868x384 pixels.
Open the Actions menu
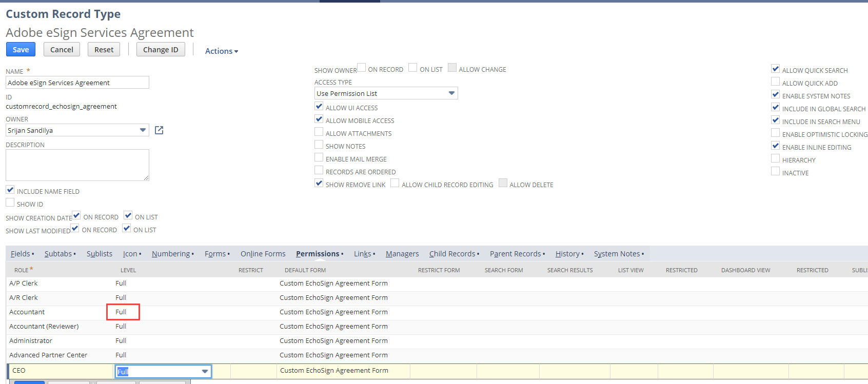[222, 51]
